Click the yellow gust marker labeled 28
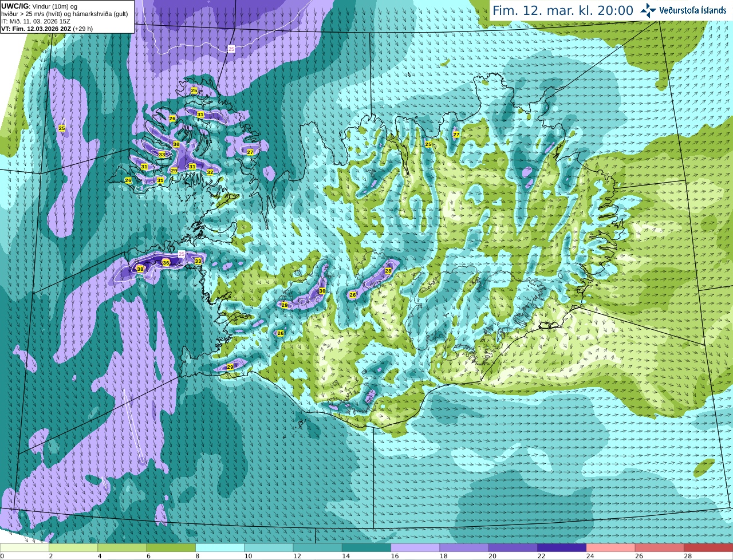The width and height of the screenshot is (733, 560). (388, 271)
